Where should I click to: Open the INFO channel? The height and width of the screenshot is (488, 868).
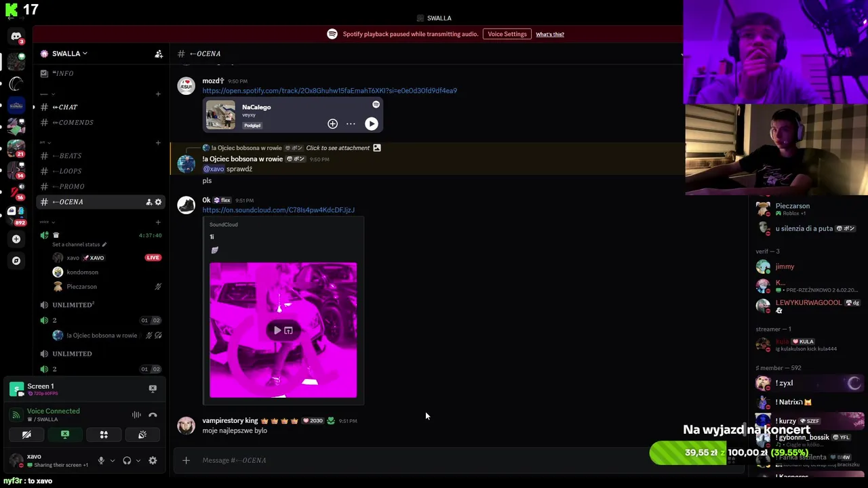(101, 73)
